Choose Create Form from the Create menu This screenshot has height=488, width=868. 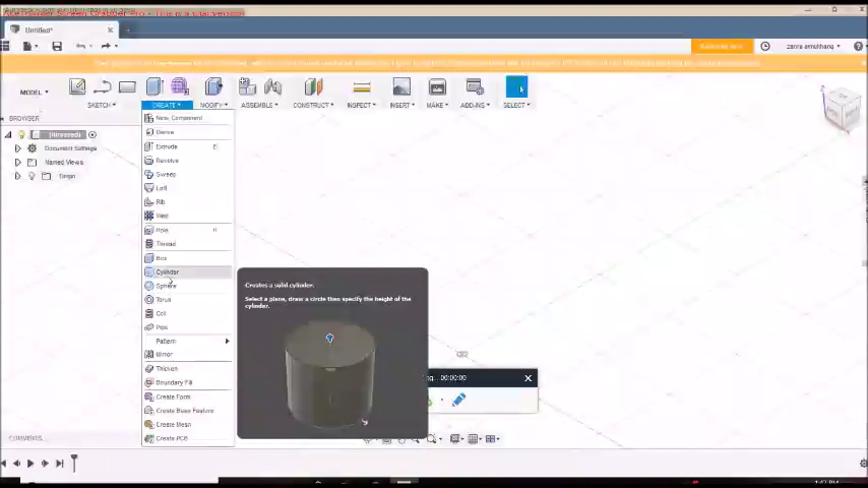point(188,397)
